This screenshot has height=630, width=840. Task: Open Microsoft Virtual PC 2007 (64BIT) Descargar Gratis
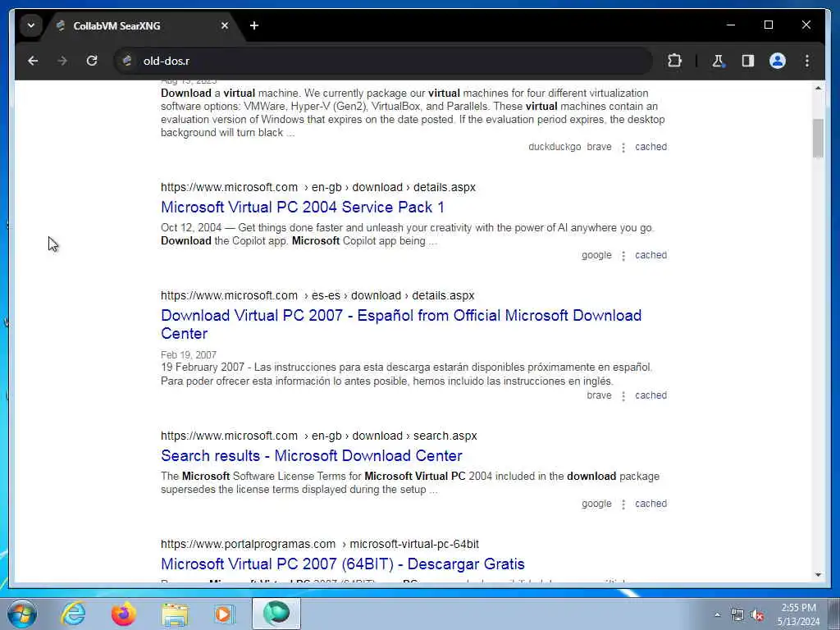tap(342, 564)
